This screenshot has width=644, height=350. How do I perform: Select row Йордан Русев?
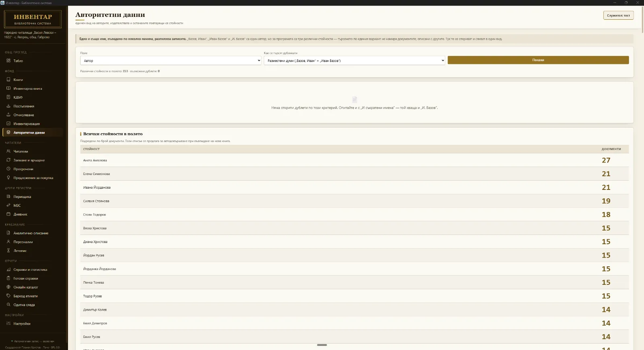coord(354,255)
